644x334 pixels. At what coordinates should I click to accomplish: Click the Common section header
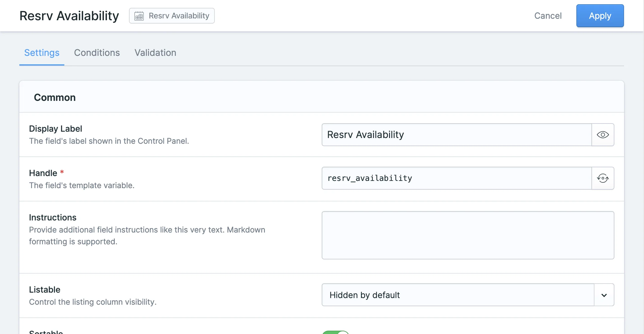[55, 97]
